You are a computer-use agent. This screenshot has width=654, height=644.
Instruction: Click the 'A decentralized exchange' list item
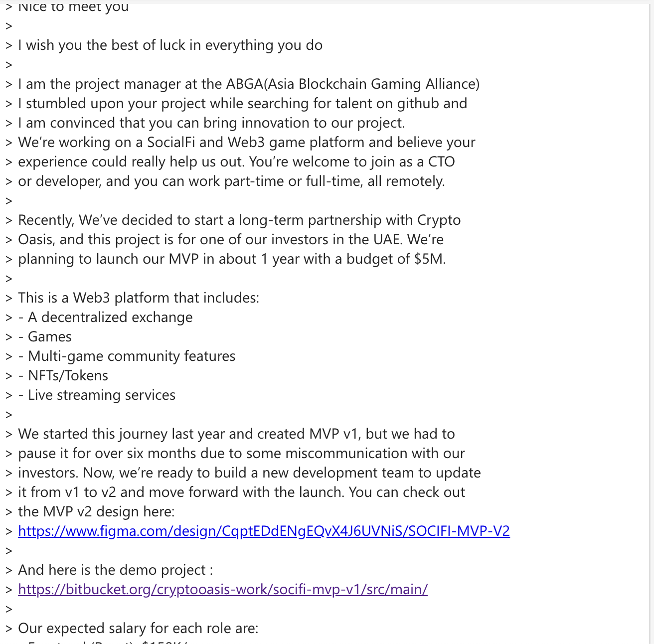click(x=110, y=317)
